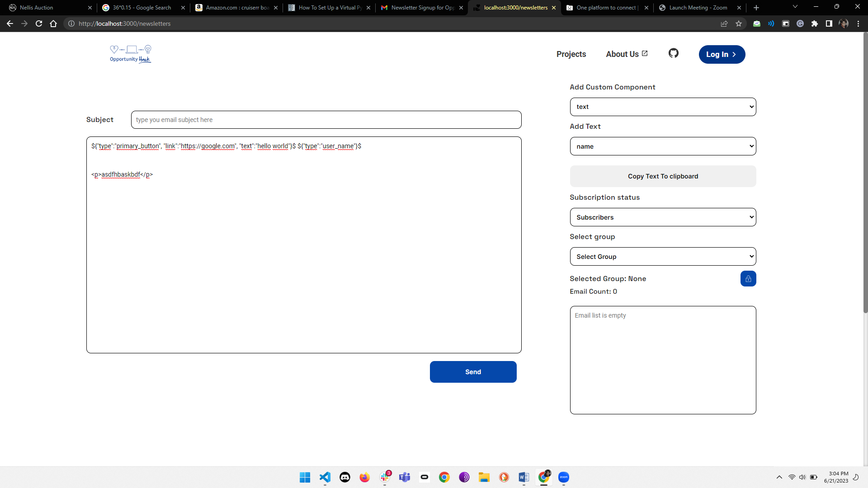Expand the Subscription status dropdown

[663, 217]
